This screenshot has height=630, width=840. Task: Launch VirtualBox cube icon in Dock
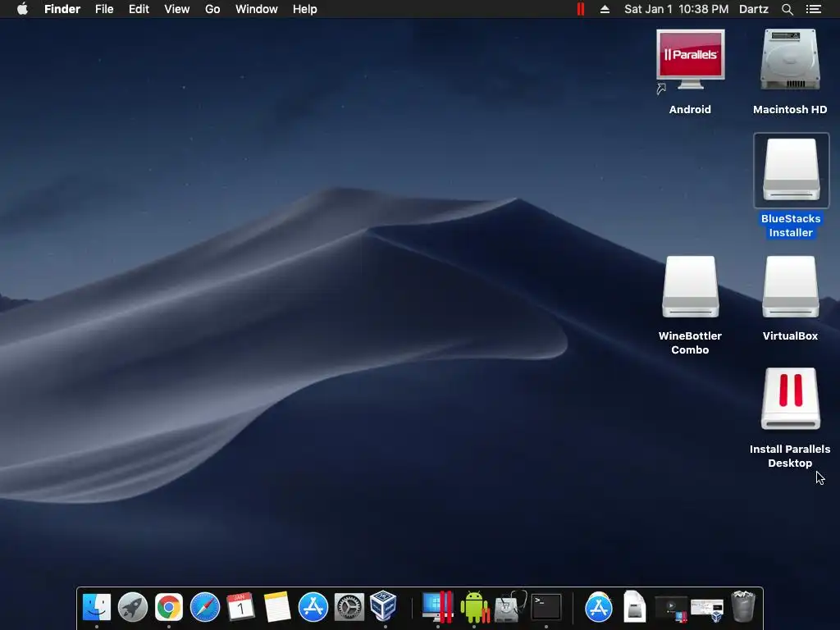pos(384,606)
